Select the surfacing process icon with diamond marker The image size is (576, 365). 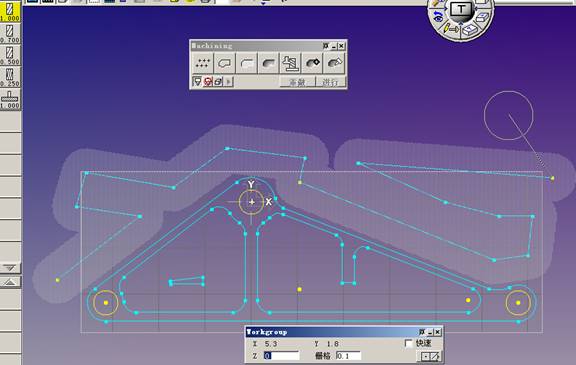[312, 63]
